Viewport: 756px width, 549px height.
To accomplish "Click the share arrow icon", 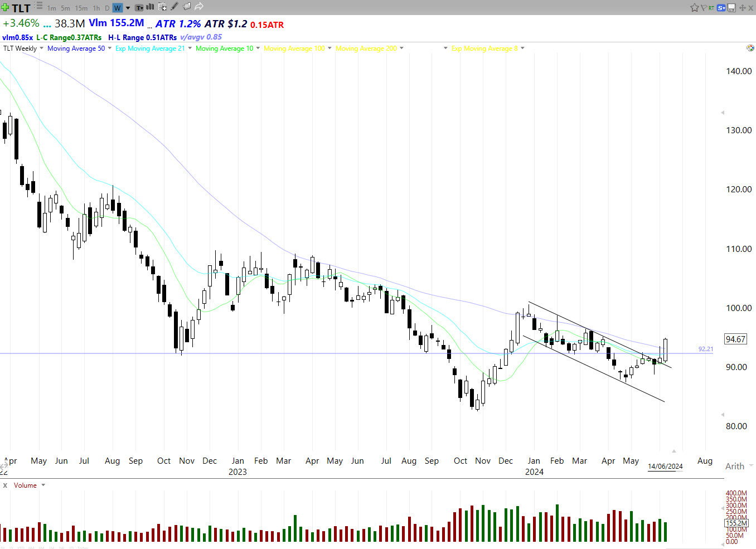I will (199, 7).
